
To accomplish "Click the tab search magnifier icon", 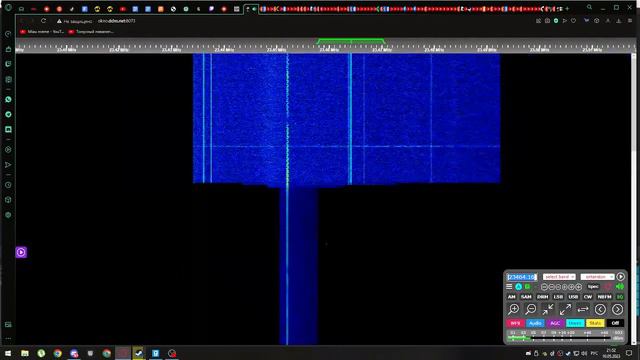I will pos(589,7).
